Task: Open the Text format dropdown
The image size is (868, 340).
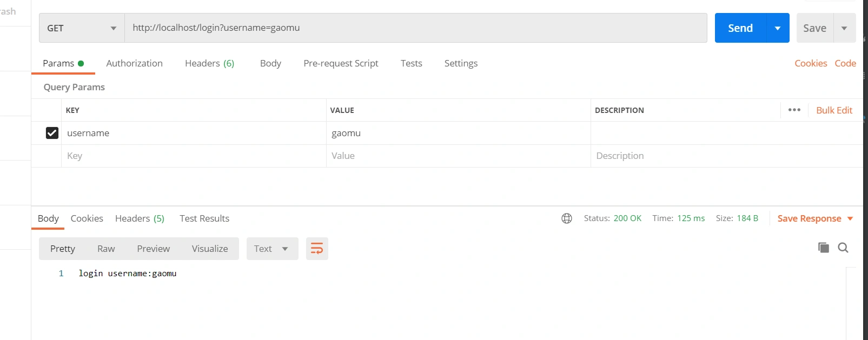Action: pyautogui.click(x=272, y=249)
